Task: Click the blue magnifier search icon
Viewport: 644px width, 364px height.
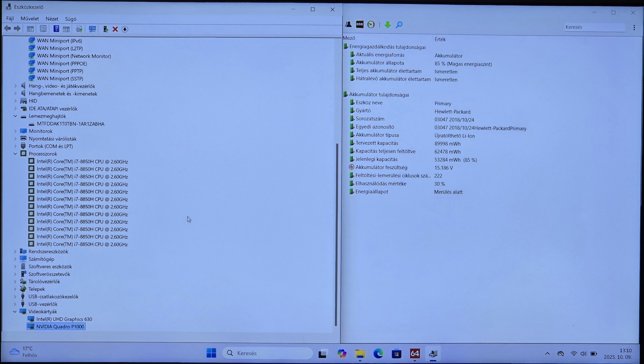Action: (x=399, y=24)
